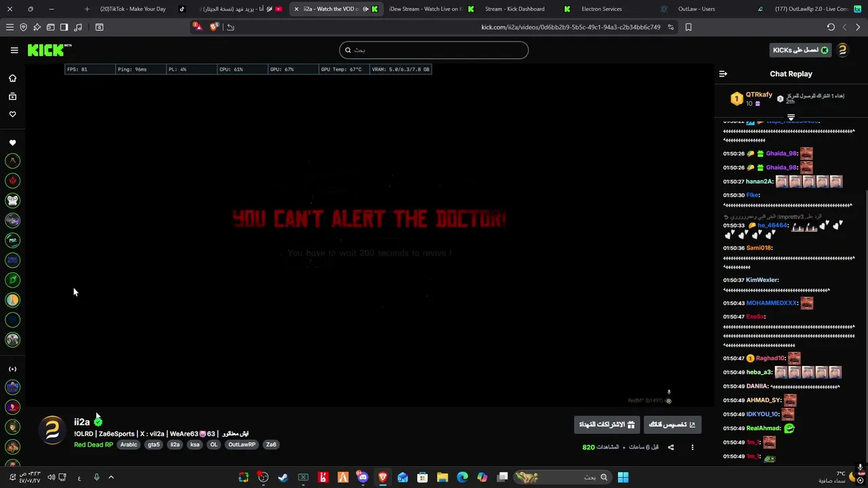Viewport: 868px width, 488px height.
Task: Open Steam from the taskbar
Action: click(x=283, y=477)
